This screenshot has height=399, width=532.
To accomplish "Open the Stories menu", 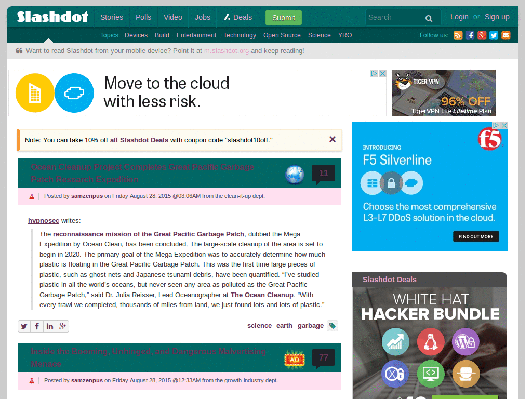I will pos(112,17).
